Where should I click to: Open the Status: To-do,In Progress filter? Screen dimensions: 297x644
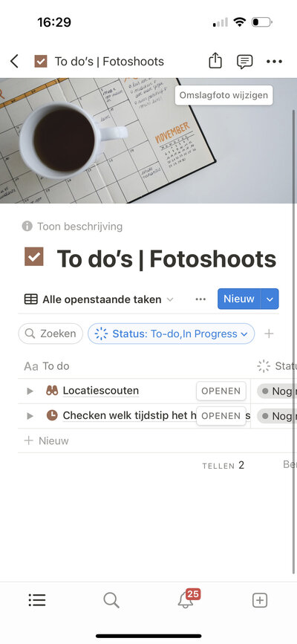coord(171,334)
